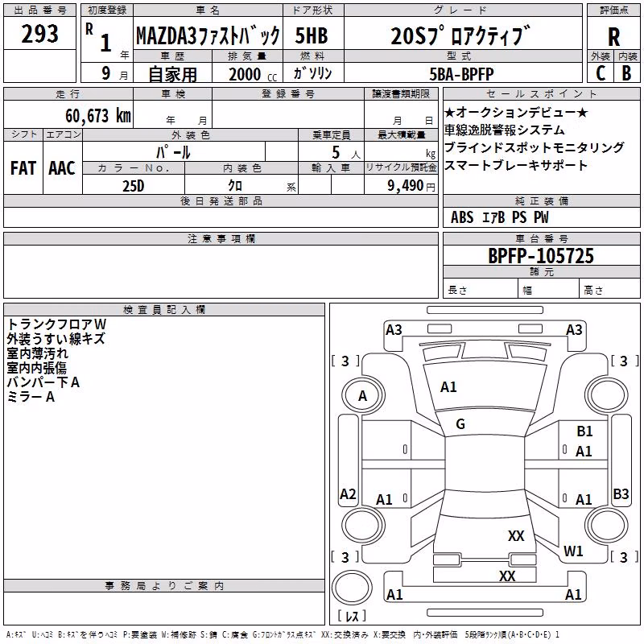Select inspector note バンパー下A

point(43,382)
